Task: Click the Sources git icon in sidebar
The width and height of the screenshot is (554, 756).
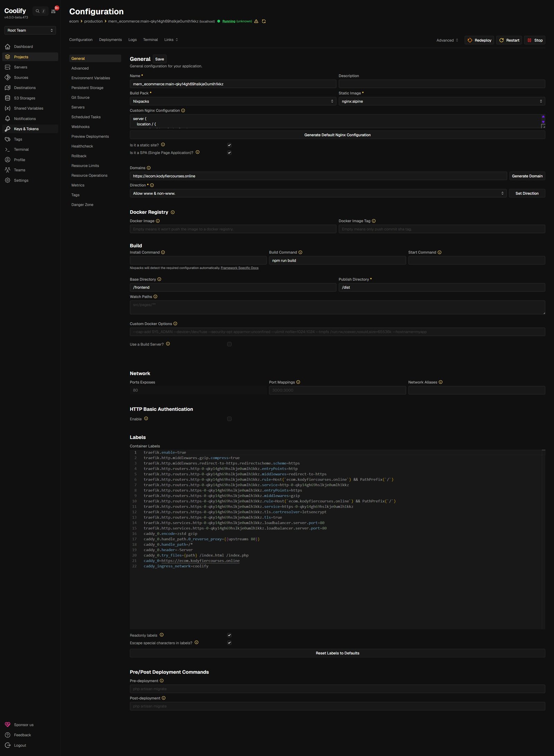Action: click(x=8, y=78)
